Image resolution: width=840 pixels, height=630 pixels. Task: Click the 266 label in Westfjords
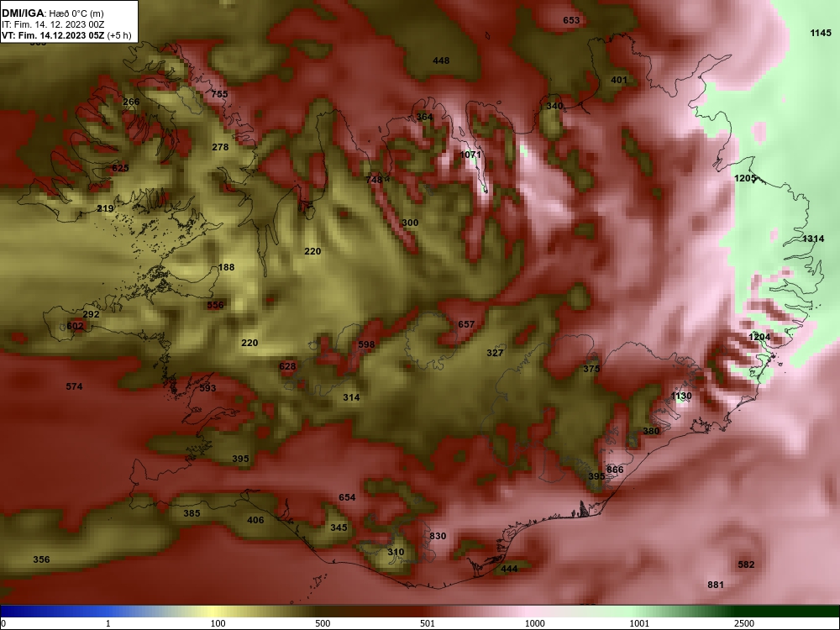[131, 102]
